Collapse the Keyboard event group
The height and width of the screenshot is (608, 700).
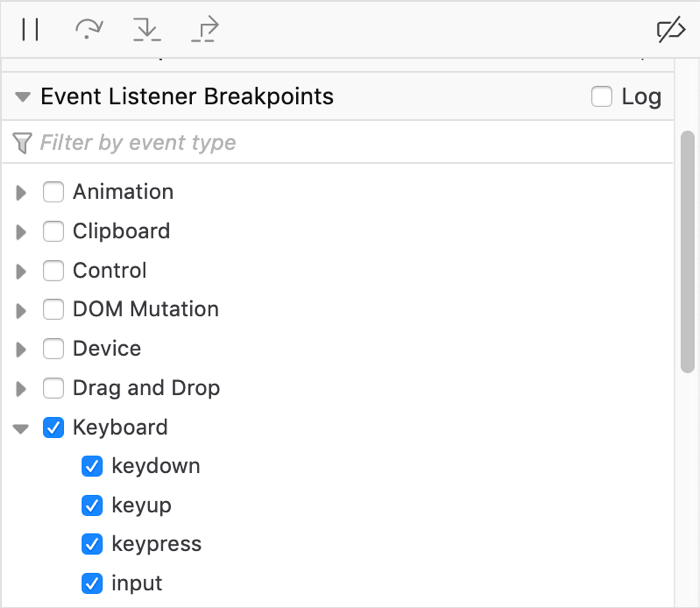click(21, 429)
